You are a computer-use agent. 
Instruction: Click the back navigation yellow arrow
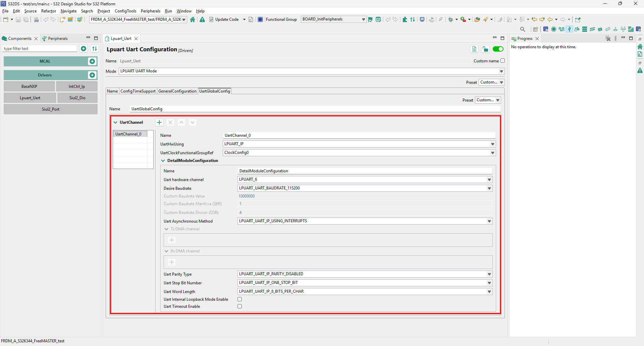550,19
